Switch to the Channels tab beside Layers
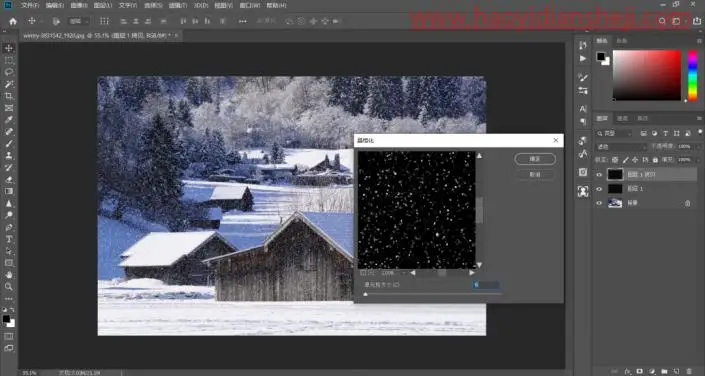Image resolution: width=705 pixels, height=376 pixels. (x=622, y=118)
